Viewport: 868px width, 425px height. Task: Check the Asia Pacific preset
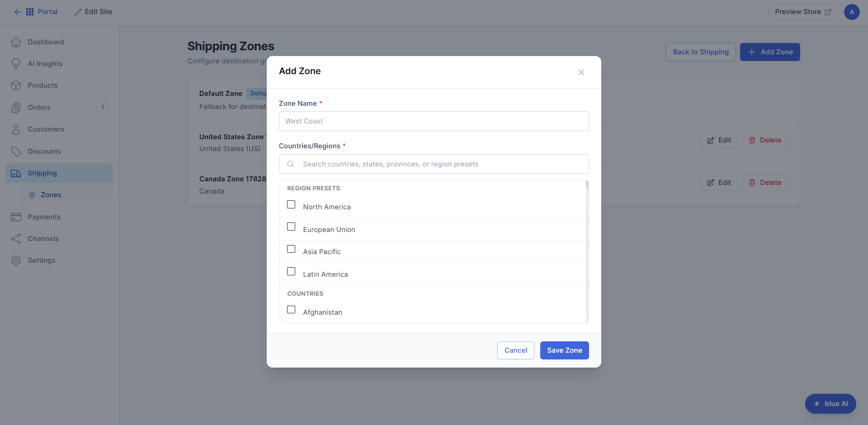[291, 249]
